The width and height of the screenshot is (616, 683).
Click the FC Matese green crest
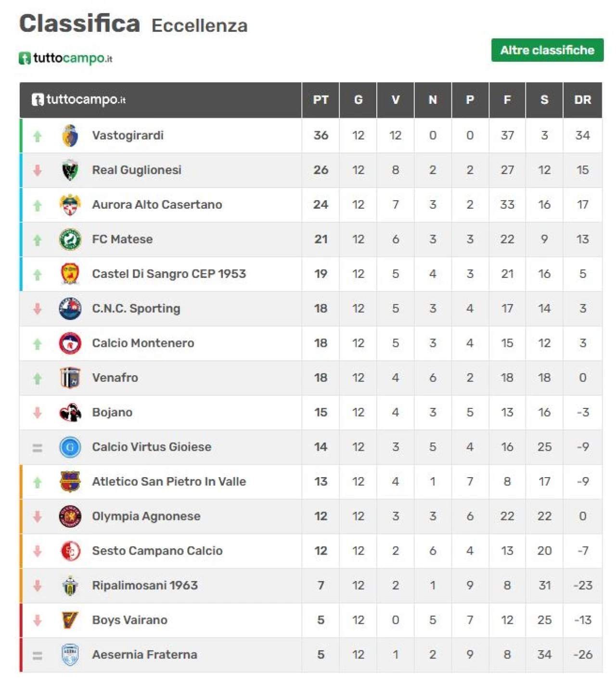[70, 240]
